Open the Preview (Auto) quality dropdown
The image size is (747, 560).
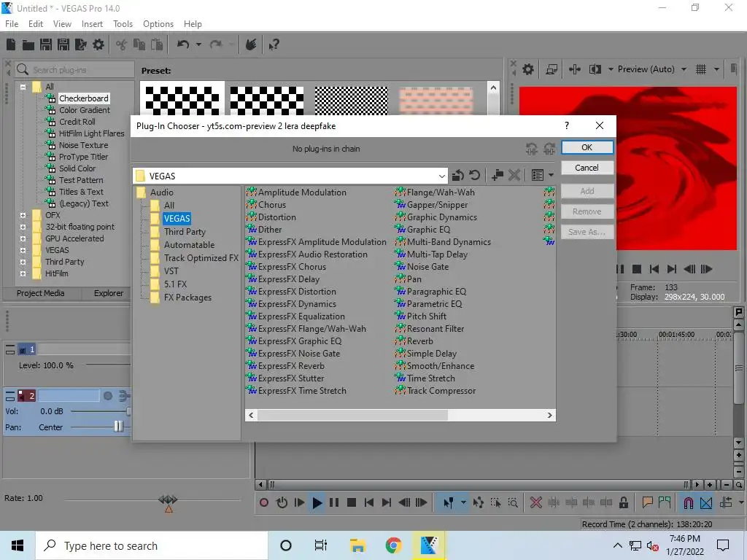click(684, 69)
